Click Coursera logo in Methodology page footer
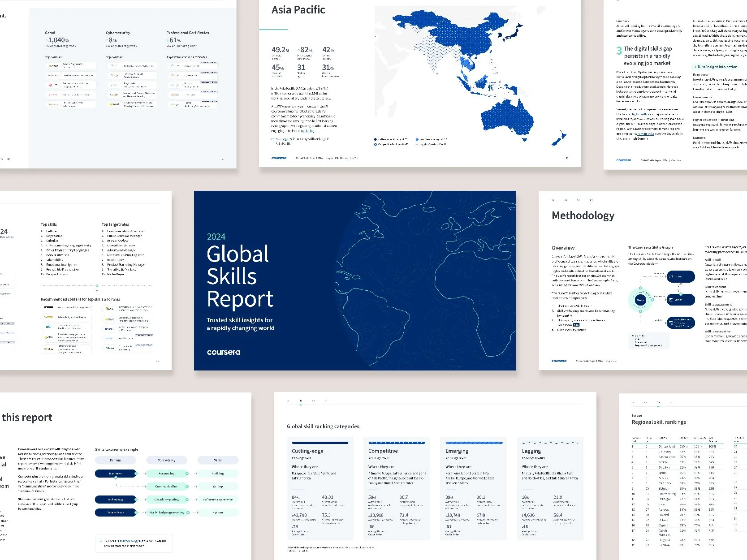Viewport: 747px width, 560px height. coord(559,361)
